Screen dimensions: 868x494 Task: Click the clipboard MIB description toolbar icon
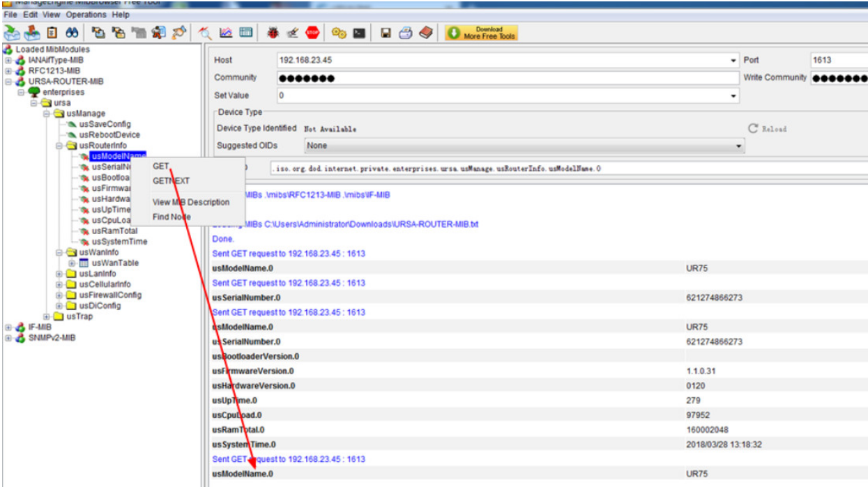coord(52,33)
